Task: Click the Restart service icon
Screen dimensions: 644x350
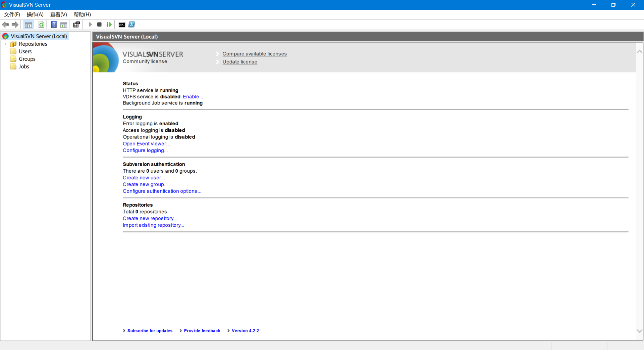Action: coord(109,25)
